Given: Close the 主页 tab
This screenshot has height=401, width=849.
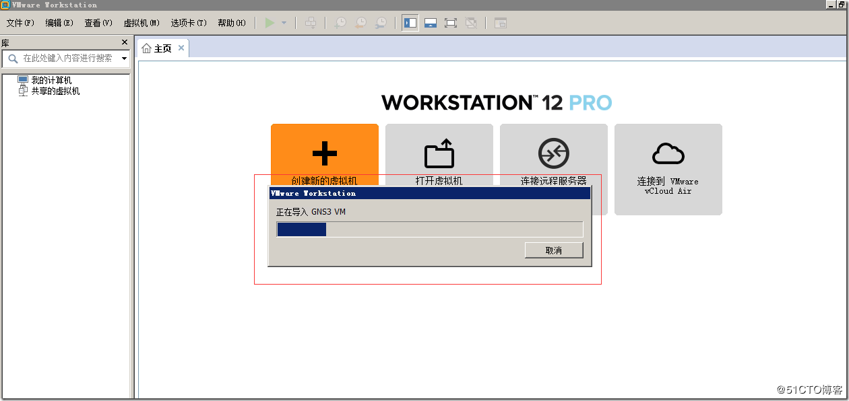Looking at the screenshot, I should point(181,48).
